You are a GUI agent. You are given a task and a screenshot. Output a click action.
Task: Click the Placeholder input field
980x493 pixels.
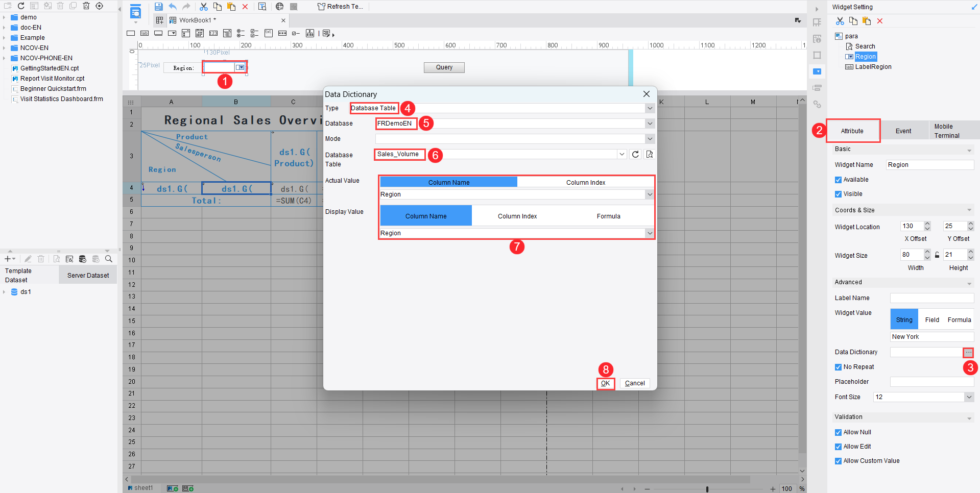[x=932, y=382]
